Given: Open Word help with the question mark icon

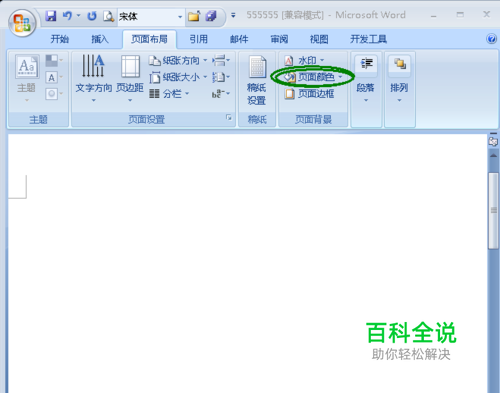Looking at the screenshot, I should point(491,39).
